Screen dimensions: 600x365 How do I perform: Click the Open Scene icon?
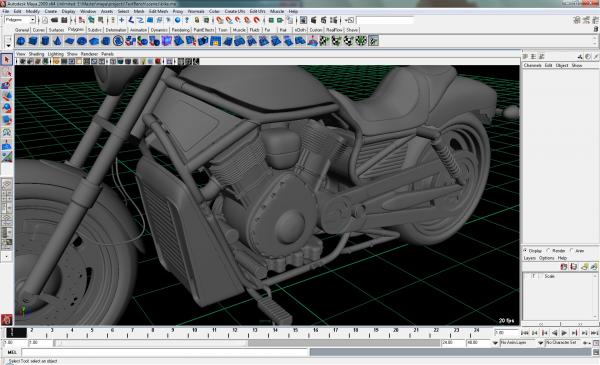click(55, 20)
